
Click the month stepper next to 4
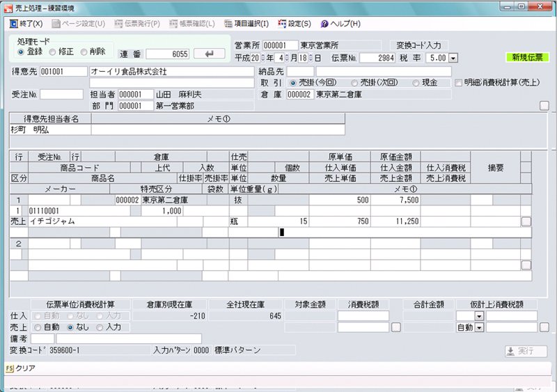[x=287, y=58]
